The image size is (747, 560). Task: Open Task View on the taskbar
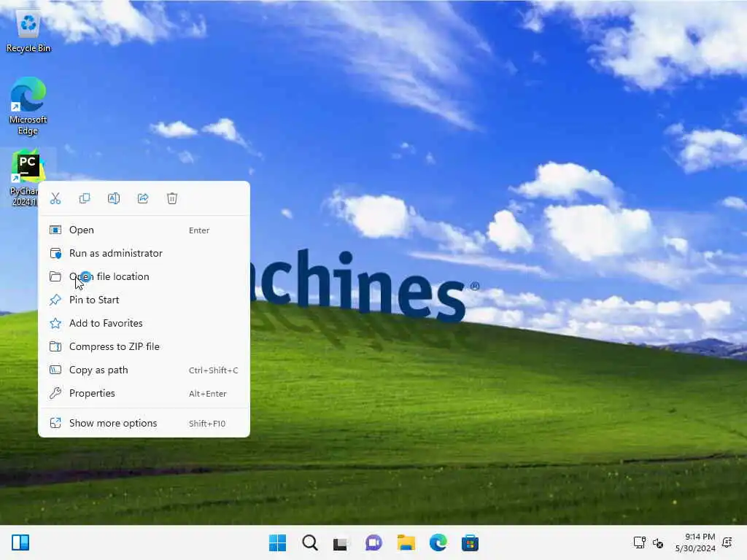(340, 543)
